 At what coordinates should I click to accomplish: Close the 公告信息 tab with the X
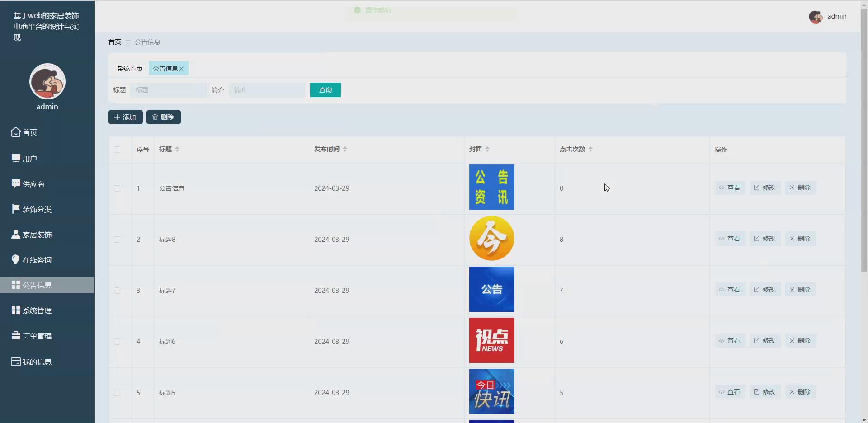[181, 69]
